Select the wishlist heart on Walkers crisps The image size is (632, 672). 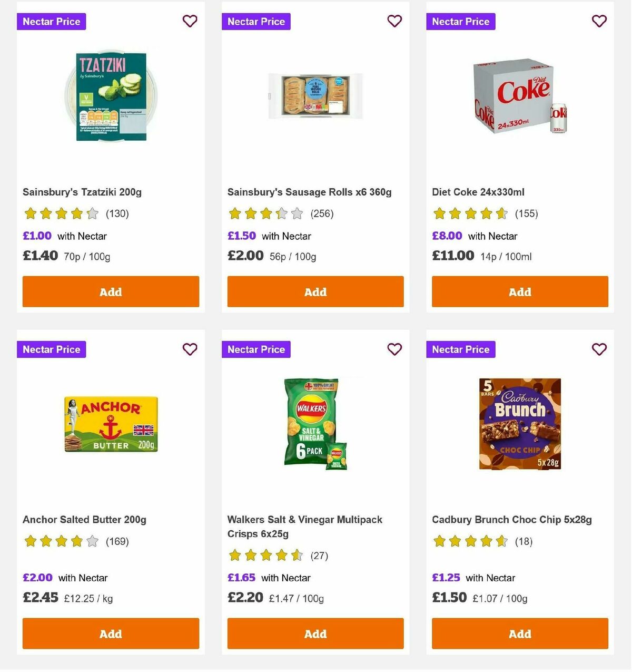(394, 349)
